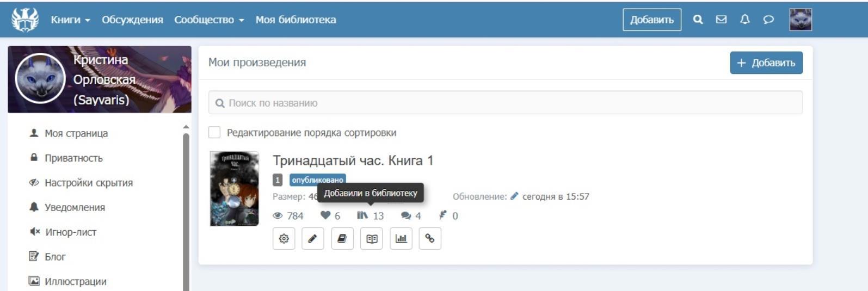868x291 pixels.
Task: Click the search magnifier icon in header
Action: coord(698,20)
